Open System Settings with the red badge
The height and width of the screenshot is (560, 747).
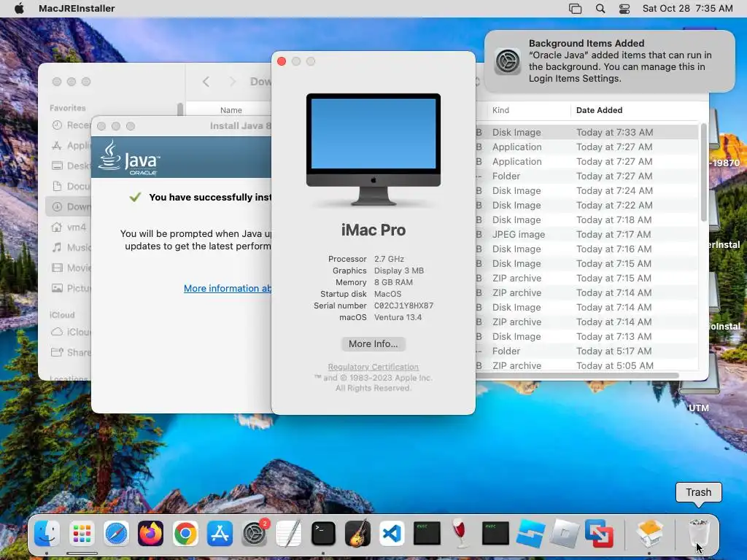point(255,533)
